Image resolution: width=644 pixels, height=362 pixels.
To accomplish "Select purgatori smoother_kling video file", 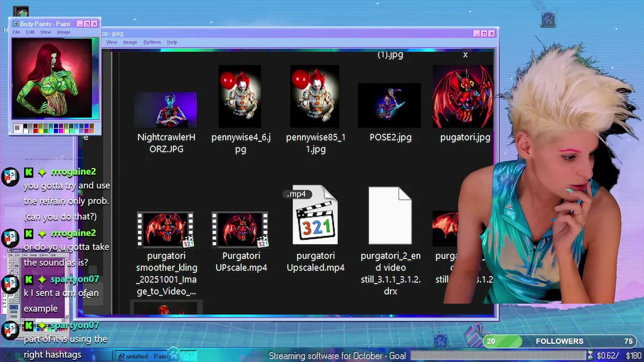I will point(166,230).
